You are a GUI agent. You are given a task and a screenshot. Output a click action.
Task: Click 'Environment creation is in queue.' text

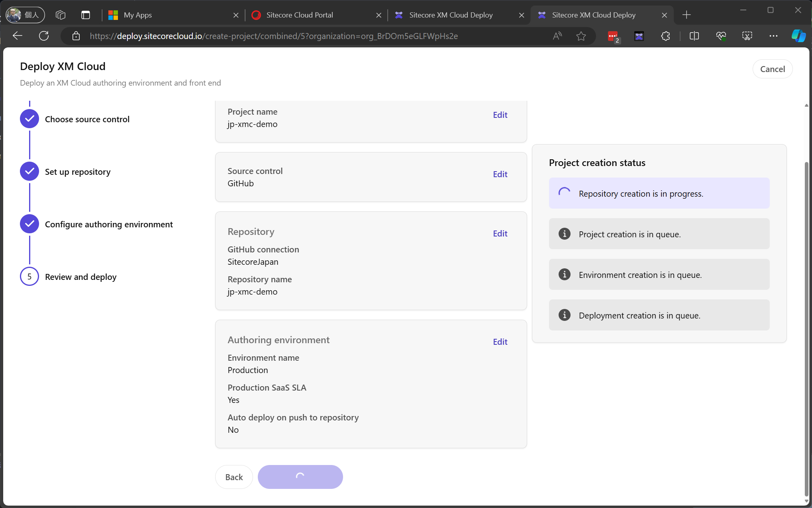640,275
